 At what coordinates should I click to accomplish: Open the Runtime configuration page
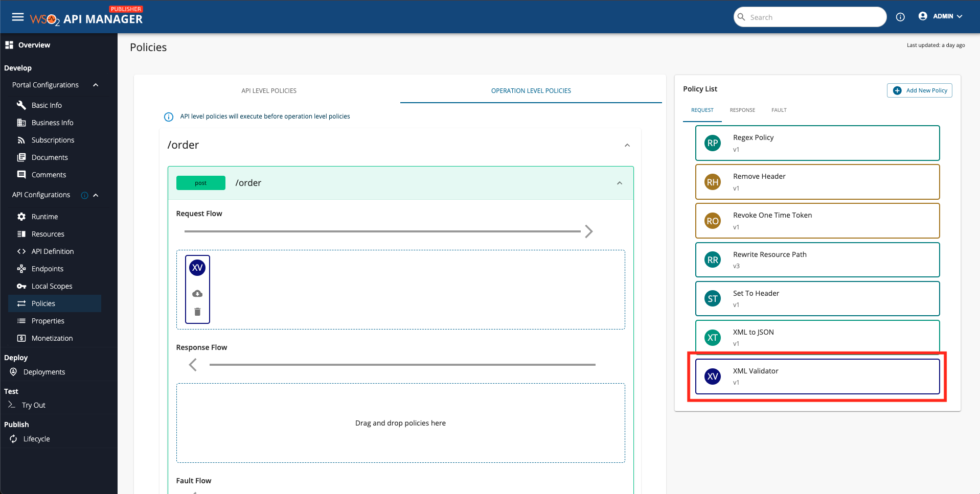44,217
